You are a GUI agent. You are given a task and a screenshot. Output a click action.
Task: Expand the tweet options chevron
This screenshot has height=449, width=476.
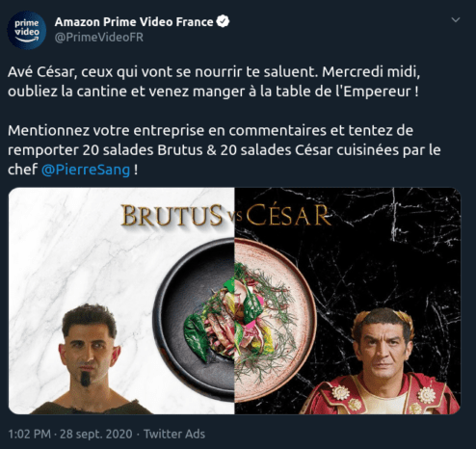(x=456, y=20)
